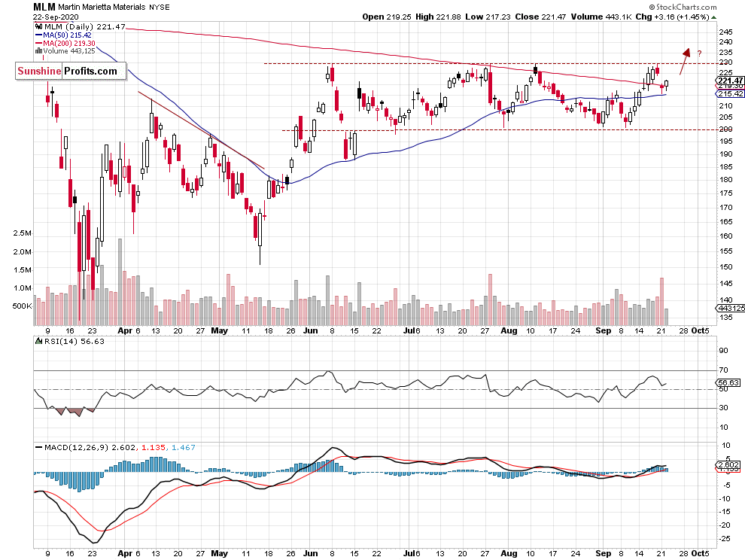745x560 pixels.
Task: Click 'Aug' on the price chart date axis
Action: point(509,330)
